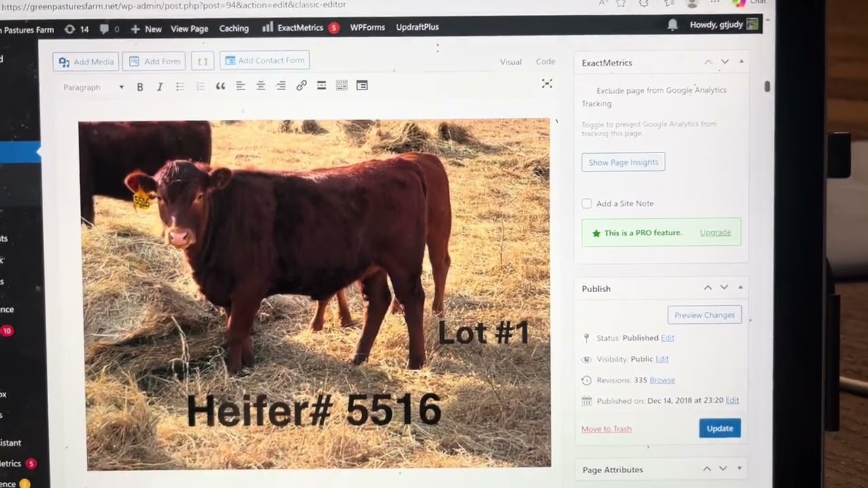The image size is (868, 488).
Task: Edit the published date Dec 14, 2018
Action: 732,401
